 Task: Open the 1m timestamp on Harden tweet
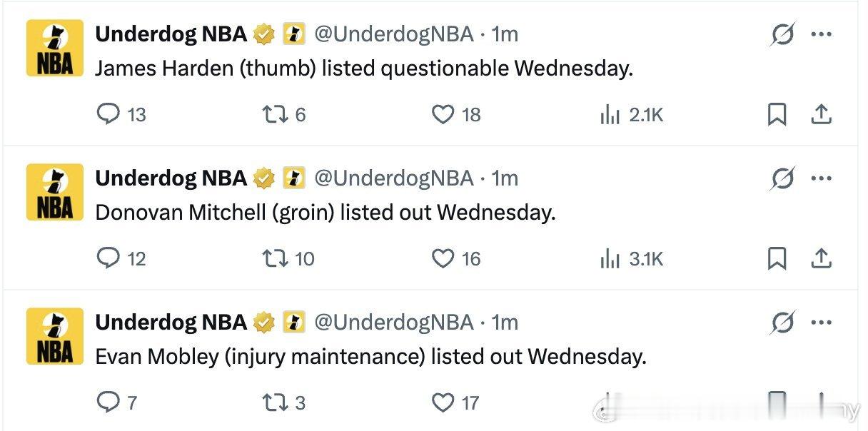point(505,34)
